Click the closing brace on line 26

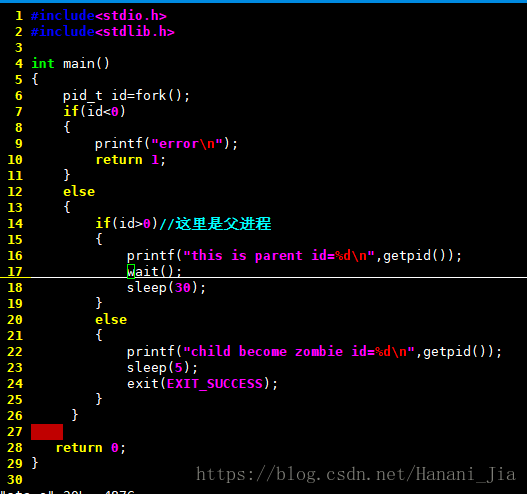point(75,415)
